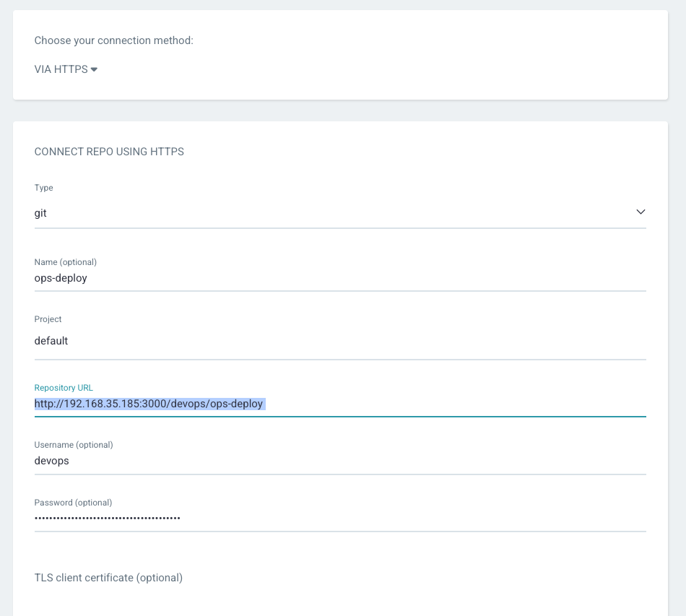Expand the Type dropdown showing git
Image resolution: width=686 pixels, height=616 pixels.
click(x=339, y=213)
